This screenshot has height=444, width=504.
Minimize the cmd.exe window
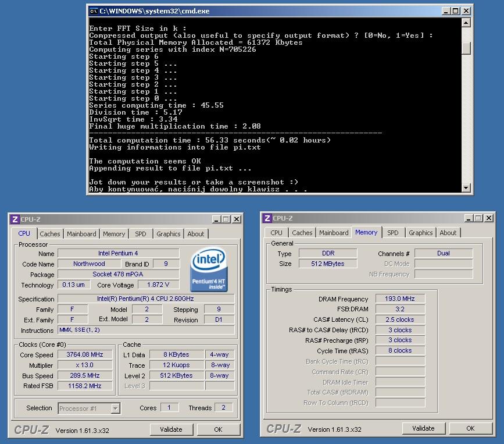445,11
